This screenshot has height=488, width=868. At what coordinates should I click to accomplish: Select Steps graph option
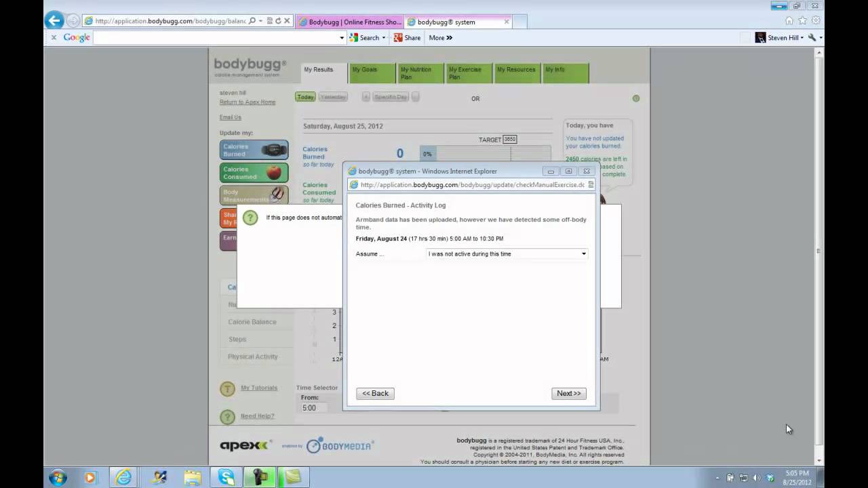pyautogui.click(x=237, y=340)
